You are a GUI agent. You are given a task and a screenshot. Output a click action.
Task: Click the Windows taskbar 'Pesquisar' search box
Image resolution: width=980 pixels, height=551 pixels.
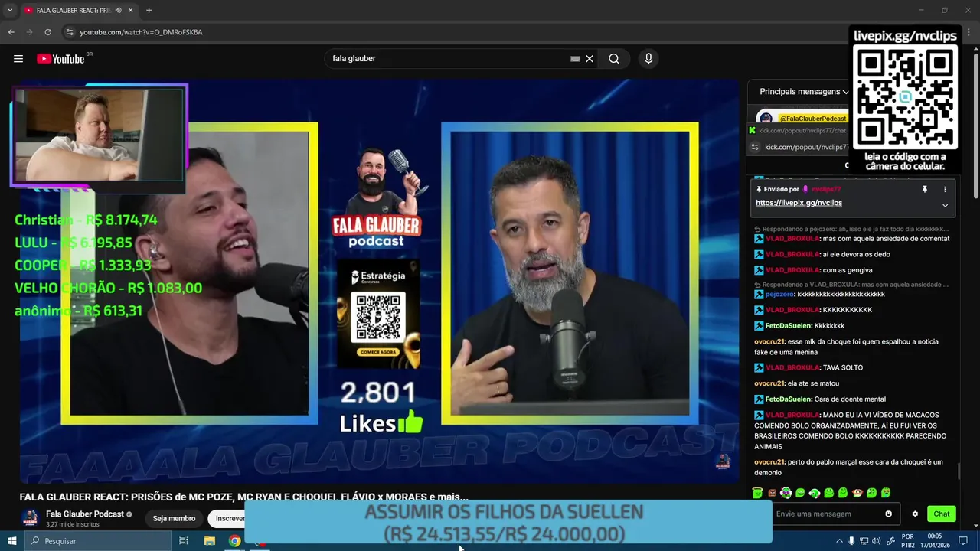click(x=98, y=541)
